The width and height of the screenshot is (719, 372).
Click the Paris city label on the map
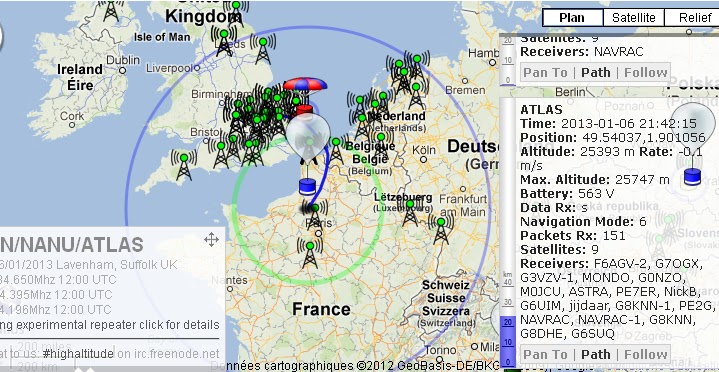tap(320, 223)
